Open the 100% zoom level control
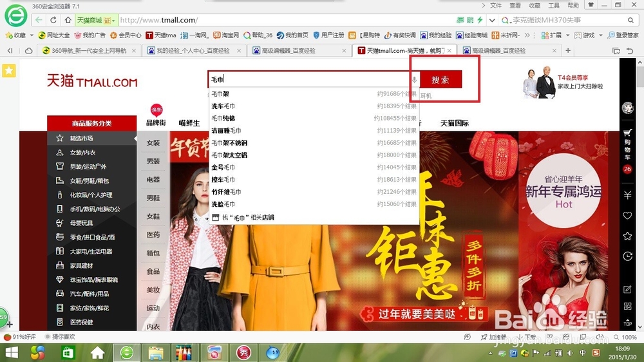This screenshot has height=362, width=644. coord(625,337)
